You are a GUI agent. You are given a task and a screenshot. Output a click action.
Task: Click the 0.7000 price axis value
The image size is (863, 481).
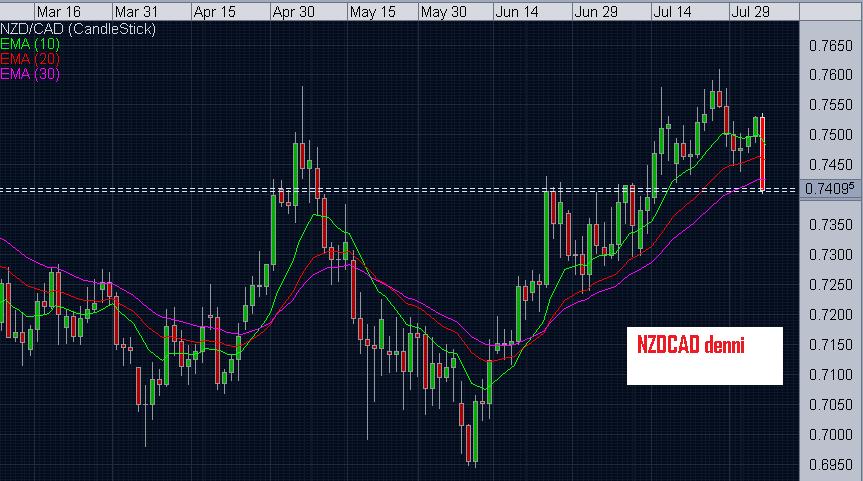point(831,435)
